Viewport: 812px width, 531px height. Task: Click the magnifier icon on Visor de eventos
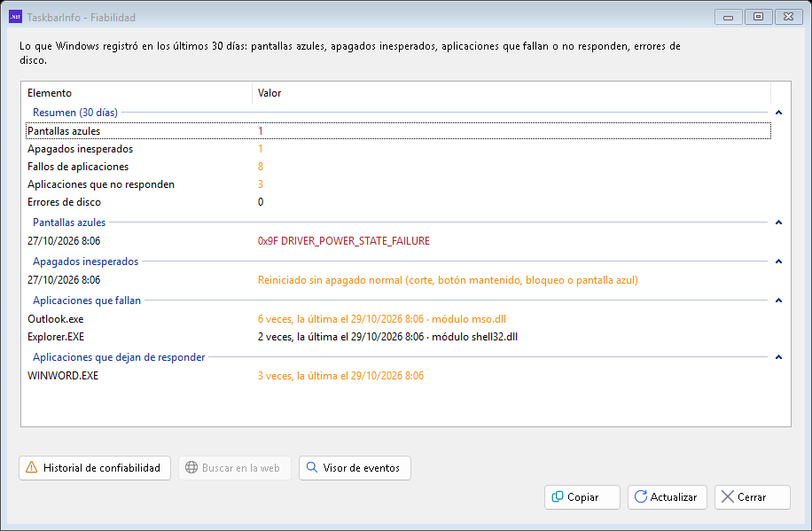(x=312, y=467)
